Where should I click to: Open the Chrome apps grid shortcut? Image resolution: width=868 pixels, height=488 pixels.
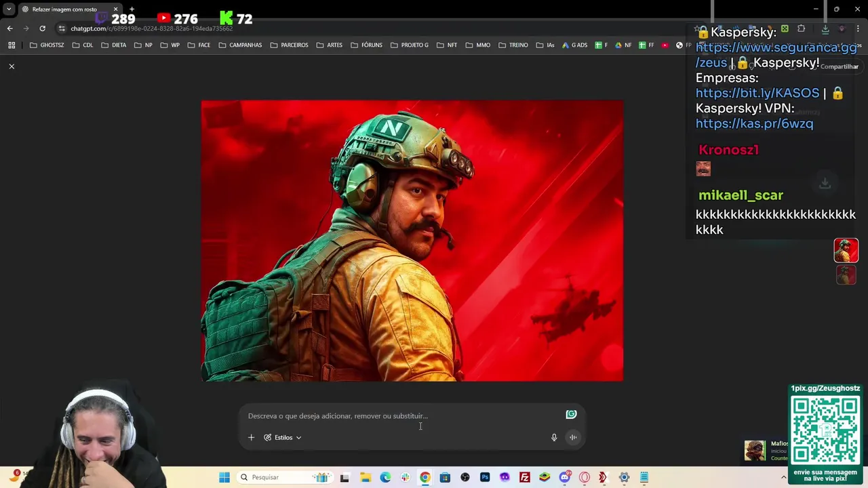click(x=12, y=45)
